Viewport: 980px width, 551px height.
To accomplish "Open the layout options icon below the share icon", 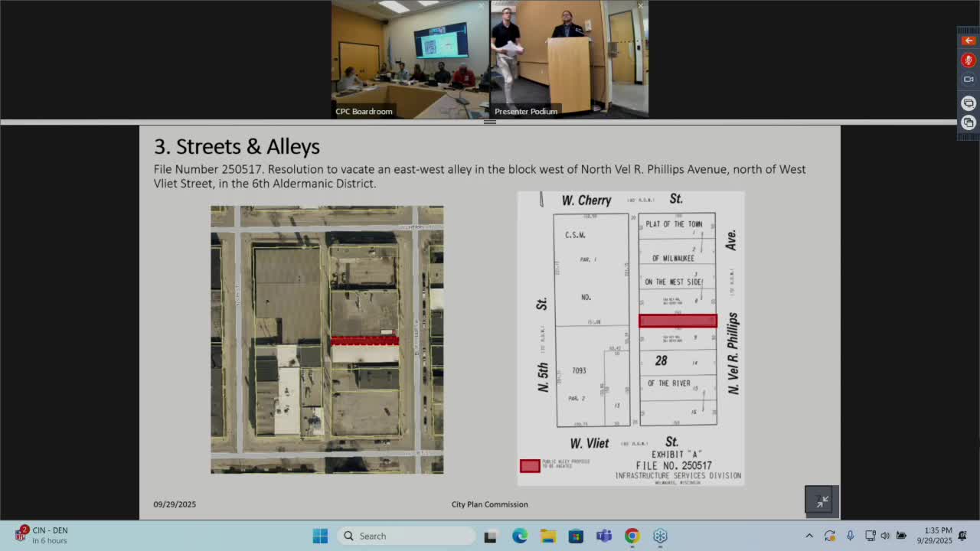I will click(968, 122).
